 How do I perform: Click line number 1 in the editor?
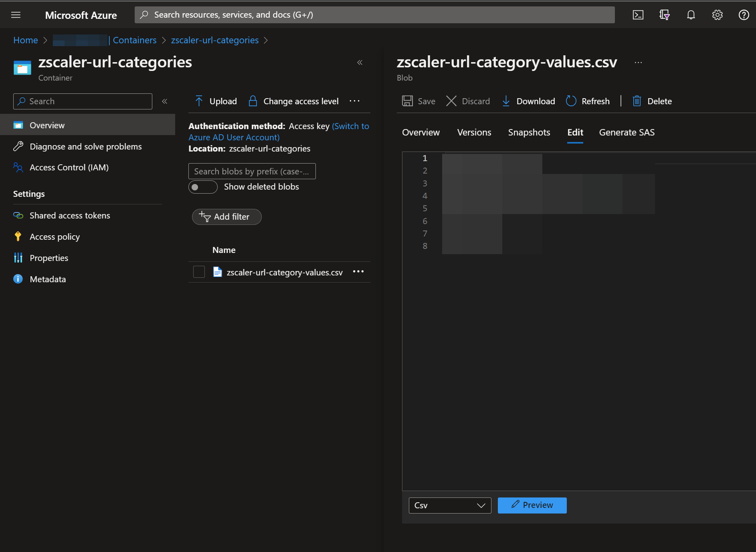click(x=425, y=158)
